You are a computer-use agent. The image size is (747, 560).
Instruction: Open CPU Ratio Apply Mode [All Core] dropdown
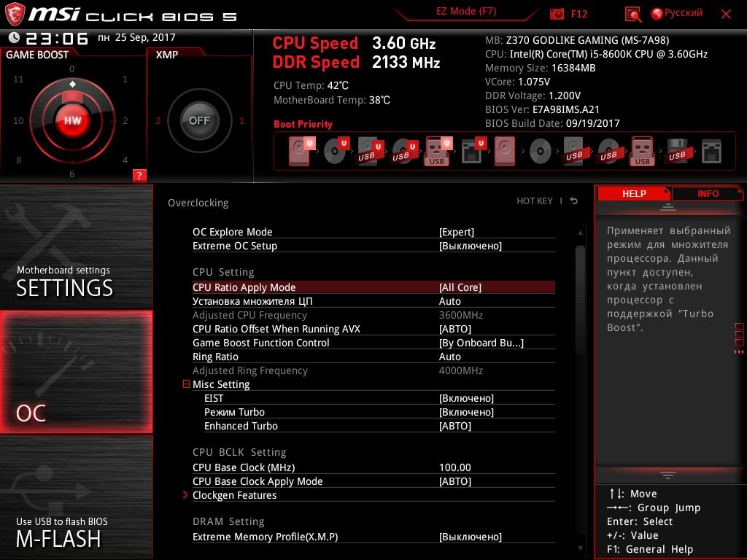coord(460,287)
